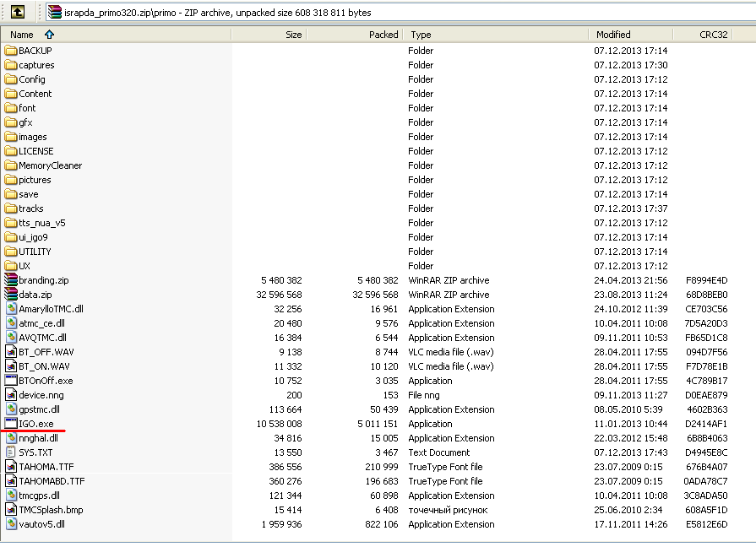
Task: Click the CRC32 column header
Action: (x=714, y=35)
